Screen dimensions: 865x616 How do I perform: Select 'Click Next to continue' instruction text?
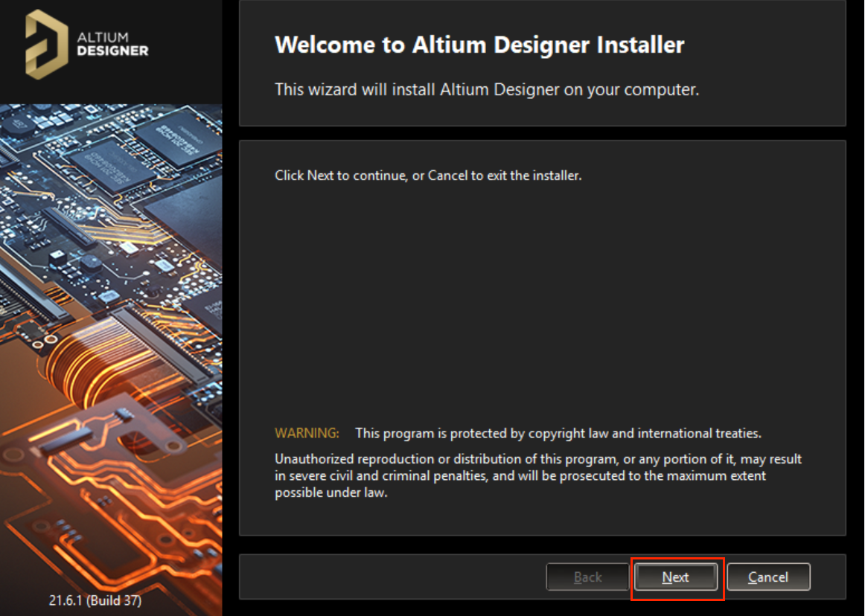[428, 176]
